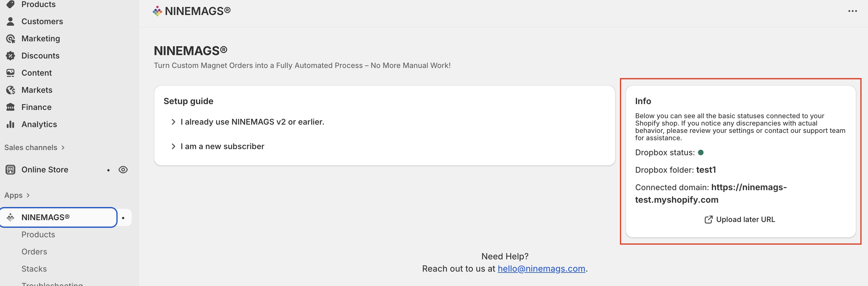Image resolution: width=868 pixels, height=286 pixels.
Task: Click the NINEMAGS page title heading
Action: tap(191, 51)
